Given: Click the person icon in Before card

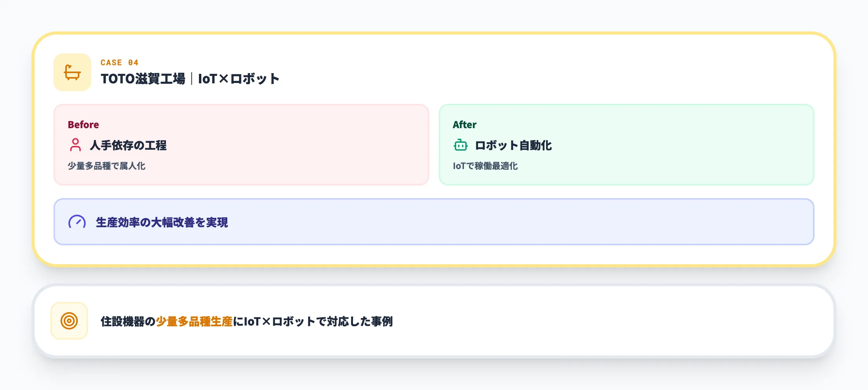Looking at the screenshot, I should tap(75, 145).
